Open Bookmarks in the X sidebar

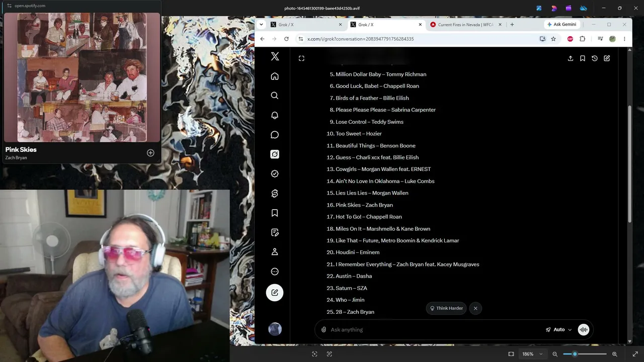[x=275, y=213]
